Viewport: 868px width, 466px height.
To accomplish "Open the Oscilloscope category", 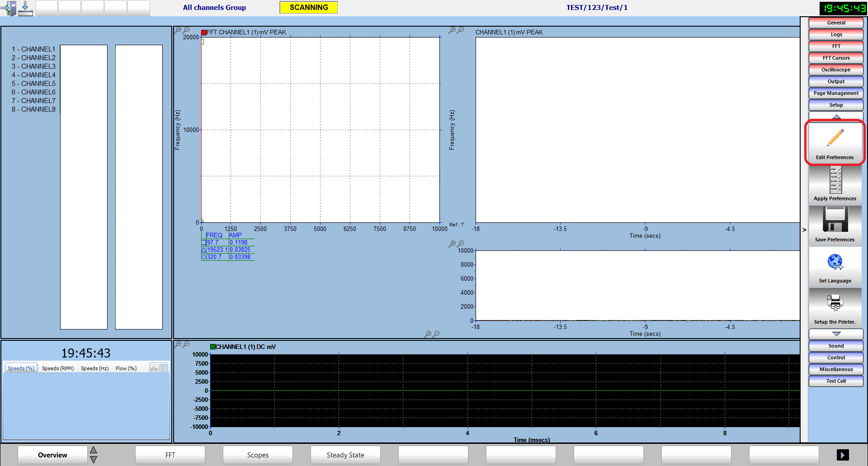I will pos(836,70).
